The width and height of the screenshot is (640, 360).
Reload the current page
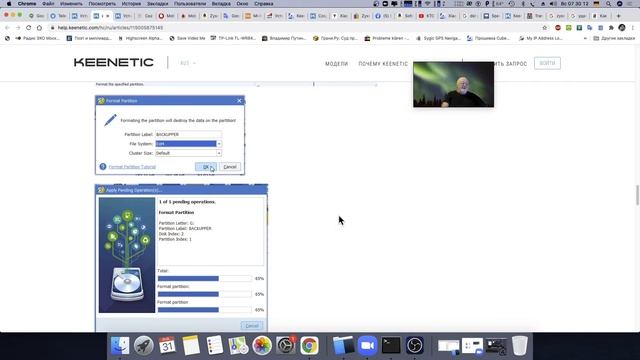coord(29,28)
